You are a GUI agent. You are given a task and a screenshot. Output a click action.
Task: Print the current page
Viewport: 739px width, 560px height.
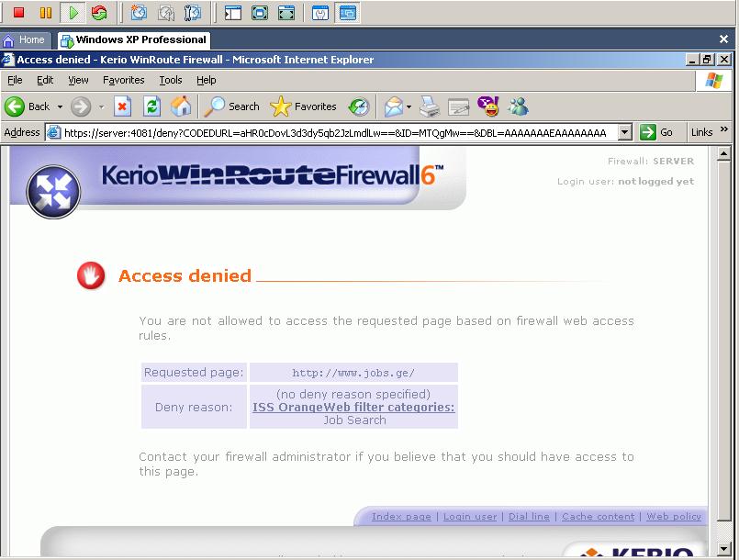point(430,106)
